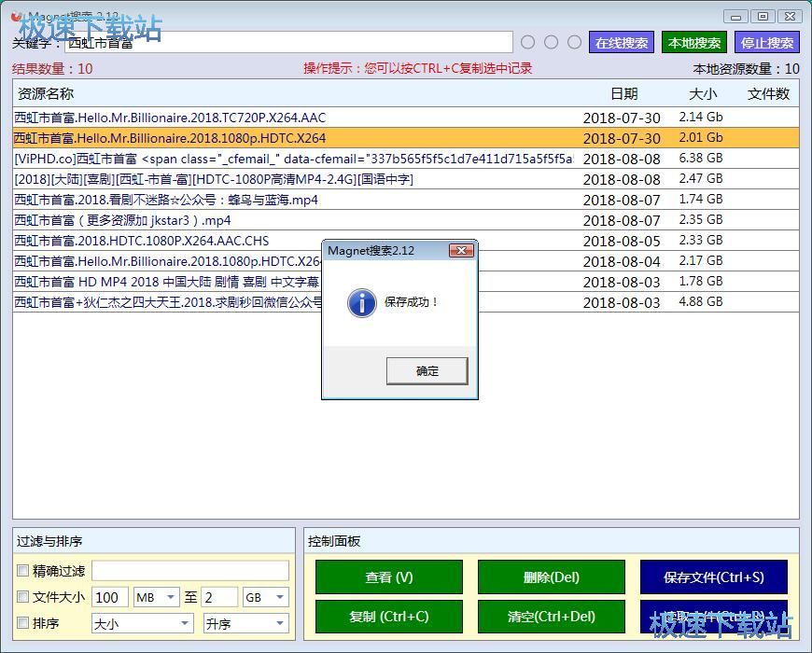The image size is (812, 653).
Task: Select the third round indicator next to the keyword box
Action: coord(574,42)
